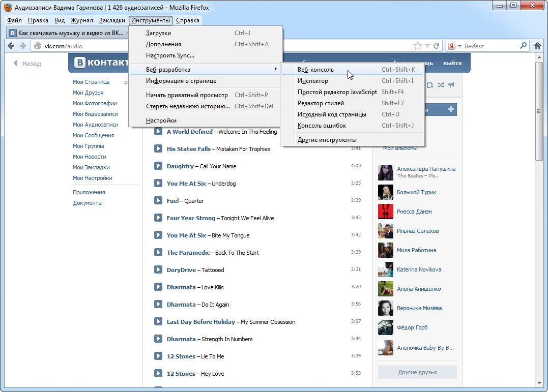Click the browser Forward arrow button
Viewport: 548px width, 392px height.
(23, 46)
